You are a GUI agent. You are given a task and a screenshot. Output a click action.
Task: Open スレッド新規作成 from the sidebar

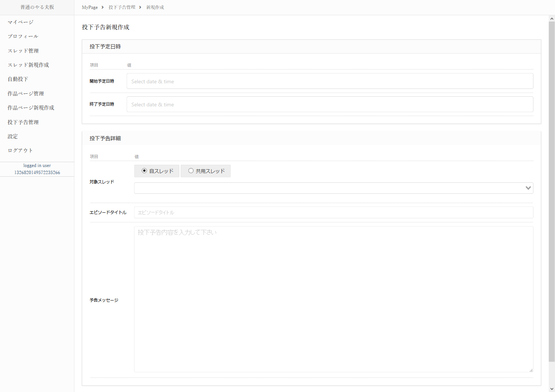tap(28, 65)
